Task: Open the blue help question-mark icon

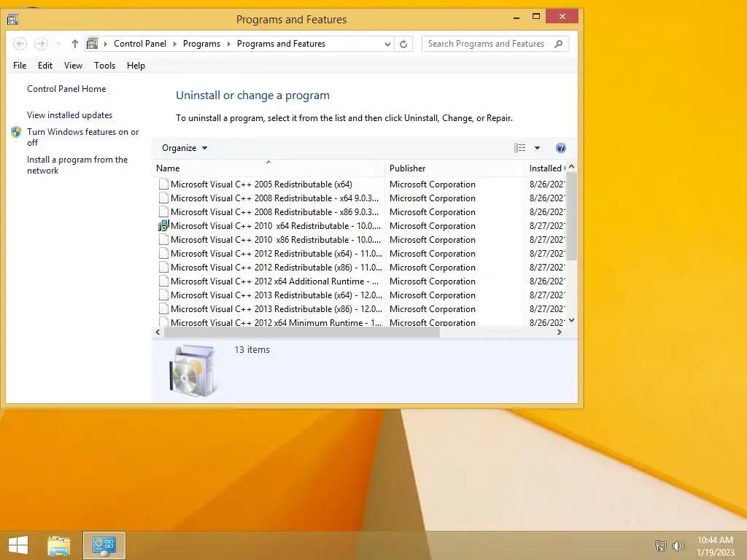Action: [561, 148]
